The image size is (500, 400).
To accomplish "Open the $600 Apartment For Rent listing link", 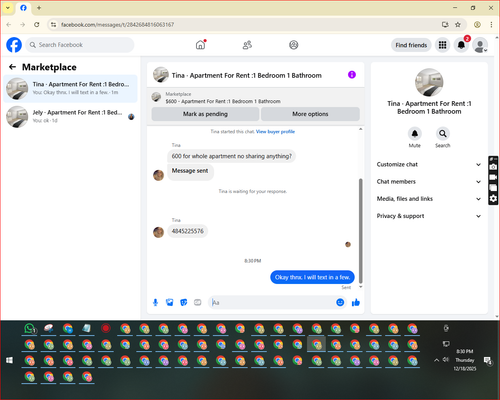I will coord(223,101).
